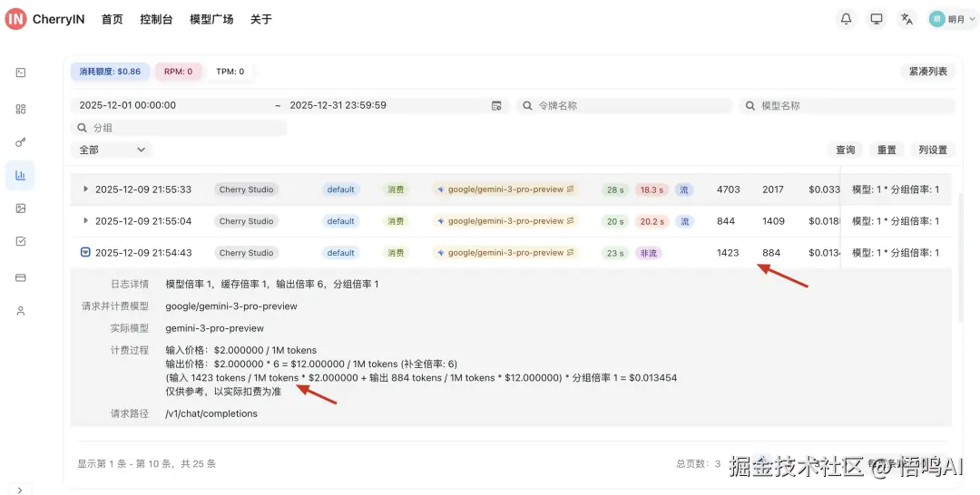Click 消费 tag in 21:55:33 row
Image resolution: width=980 pixels, height=495 pixels.
[396, 189]
